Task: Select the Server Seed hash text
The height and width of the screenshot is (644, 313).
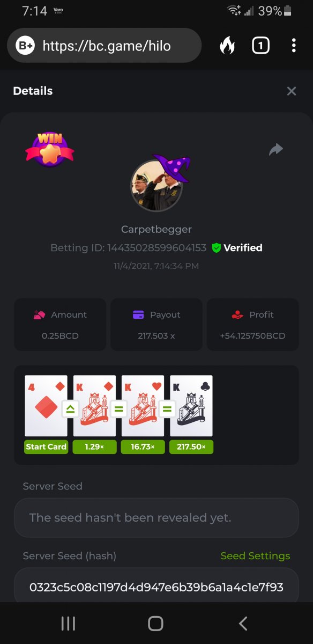Action: tap(156, 587)
